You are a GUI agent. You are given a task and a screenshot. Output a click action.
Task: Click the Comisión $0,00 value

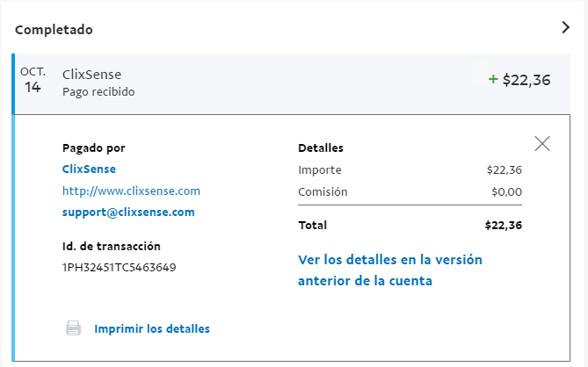click(506, 191)
